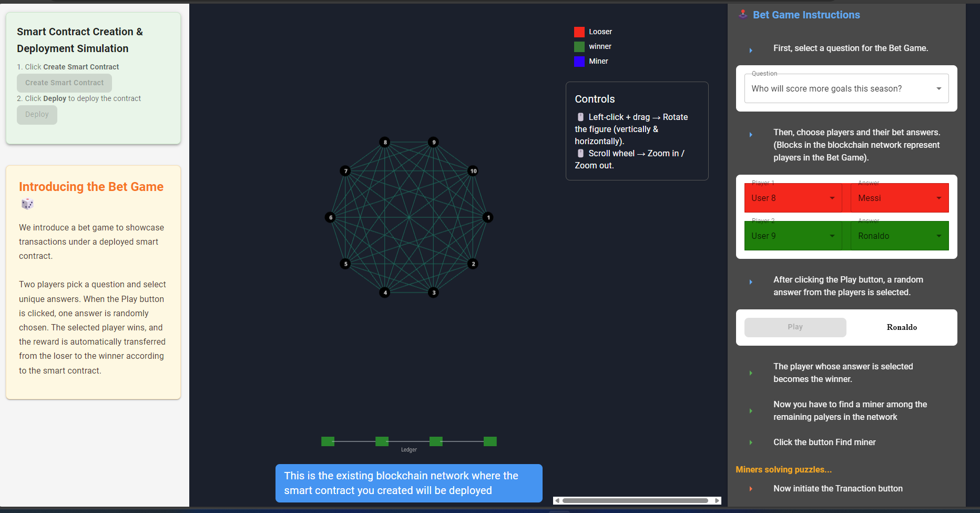Expand the Messi answer dropdown
This screenshot has width=980, height=513.
[x=899, y=198]
